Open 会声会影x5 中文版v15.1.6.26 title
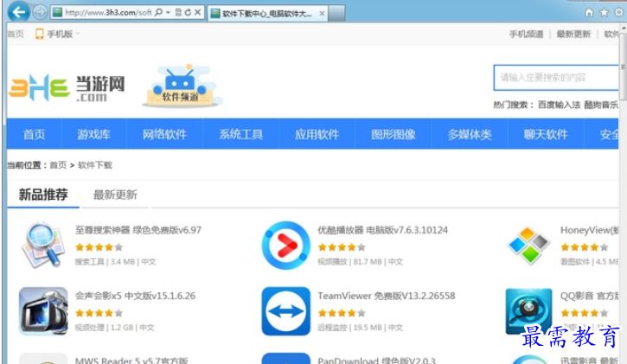 pyautogui.click(x=135, y=296)
